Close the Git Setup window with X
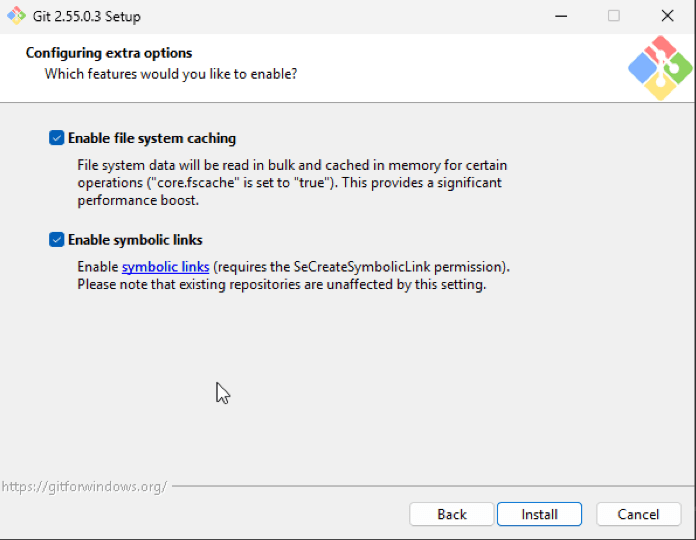Viewport: 696px width, 540px height. point(667,16)
